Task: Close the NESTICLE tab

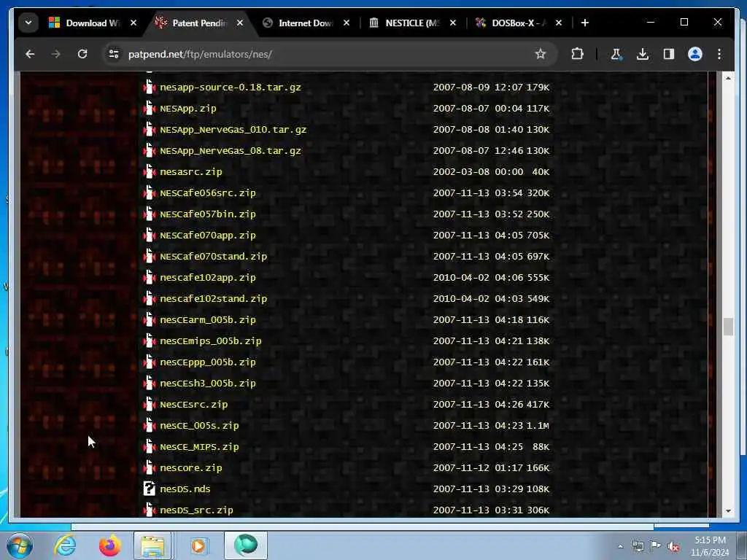Action: [x=452, y=23]
